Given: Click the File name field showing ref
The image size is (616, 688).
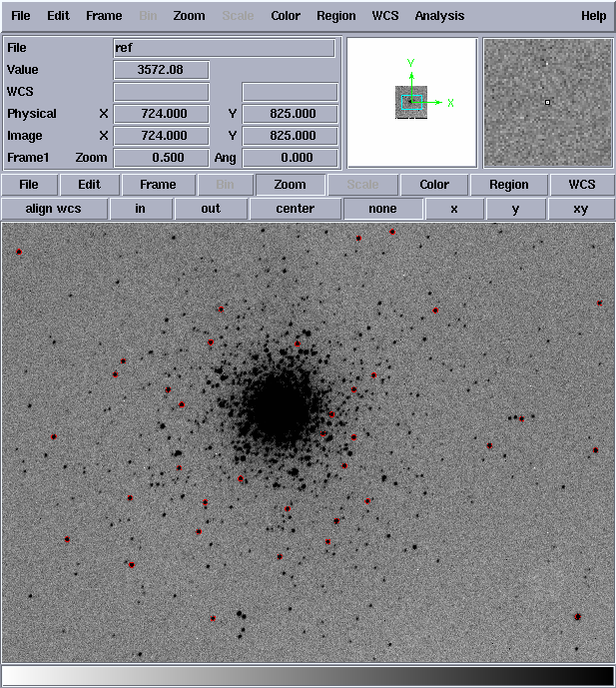Looking at the screenshot, I should 225,48.
